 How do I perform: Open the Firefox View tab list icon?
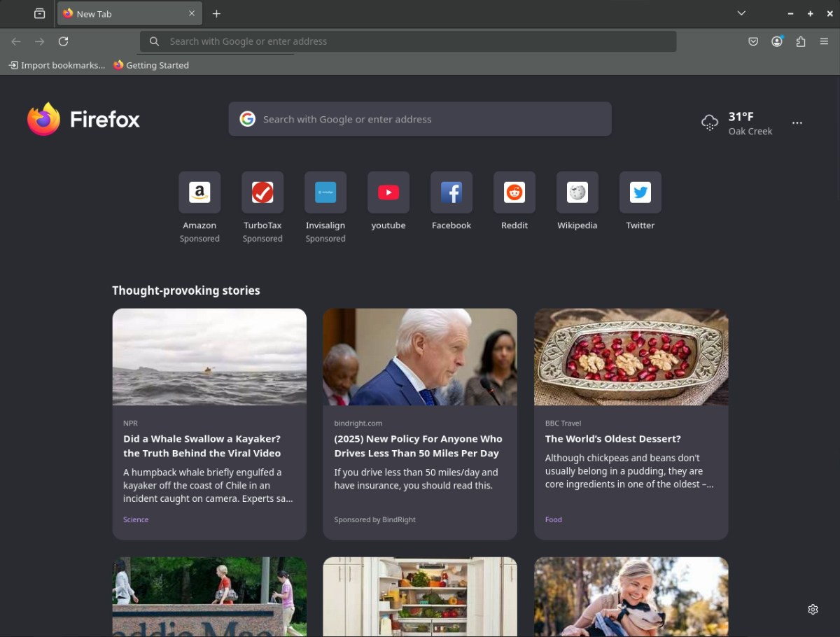coord(40,13)
